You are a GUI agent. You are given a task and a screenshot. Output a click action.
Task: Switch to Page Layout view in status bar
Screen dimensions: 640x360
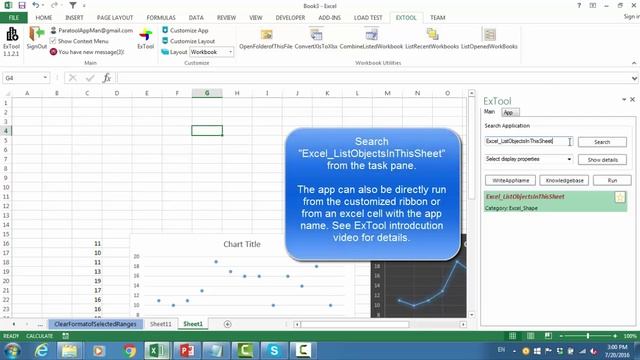[530, 336]
